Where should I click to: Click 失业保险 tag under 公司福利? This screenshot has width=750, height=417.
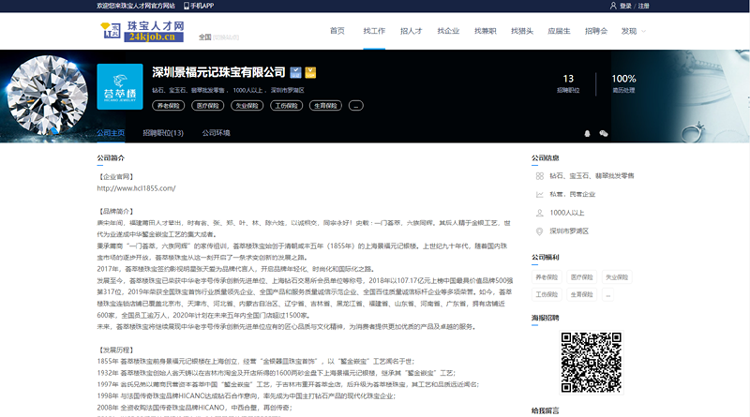click(x=617, y=277)
